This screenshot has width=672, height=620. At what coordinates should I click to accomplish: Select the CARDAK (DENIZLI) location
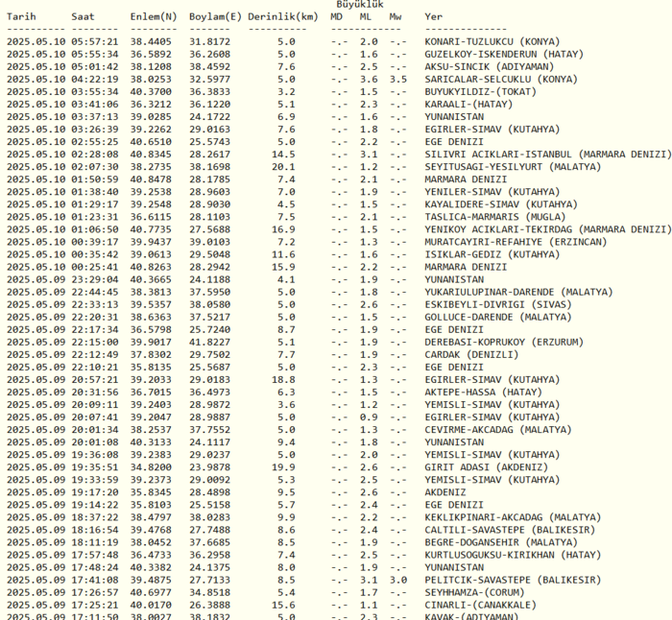coord(472,354)
